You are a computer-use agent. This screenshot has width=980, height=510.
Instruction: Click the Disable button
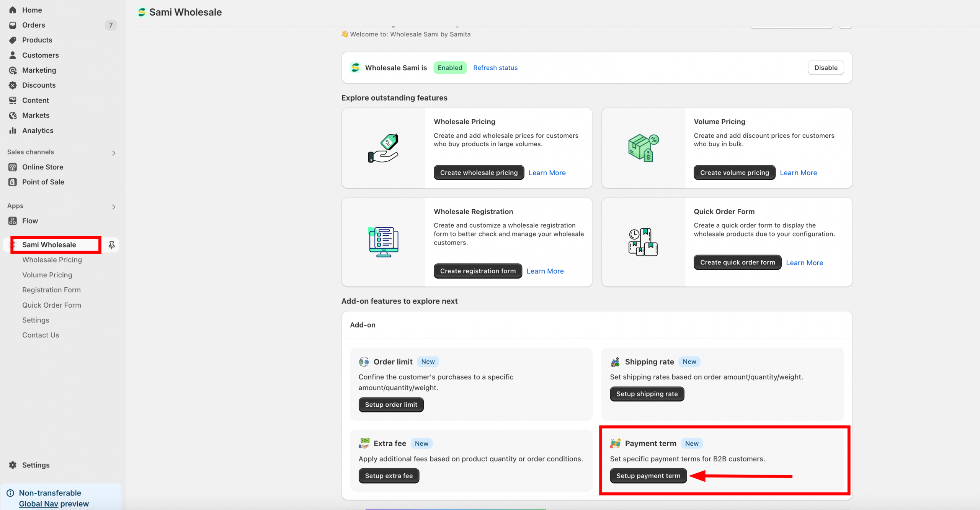826,68
